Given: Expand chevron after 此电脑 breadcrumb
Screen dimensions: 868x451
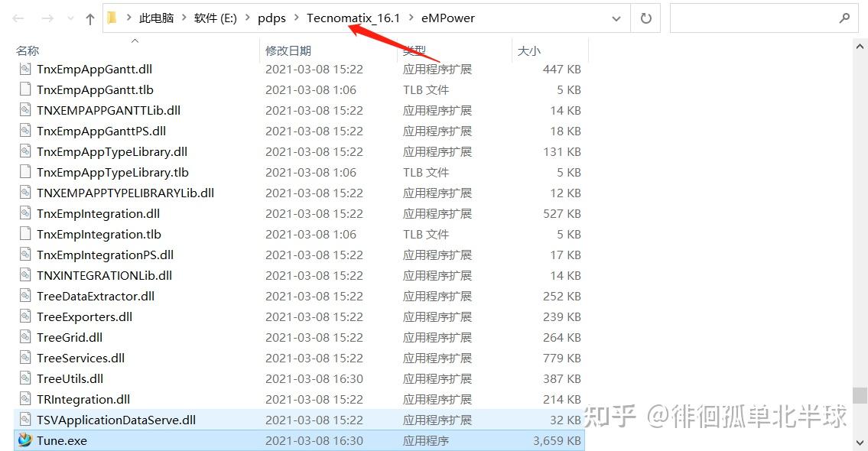Looking at the screenshot, I should 184,18.
